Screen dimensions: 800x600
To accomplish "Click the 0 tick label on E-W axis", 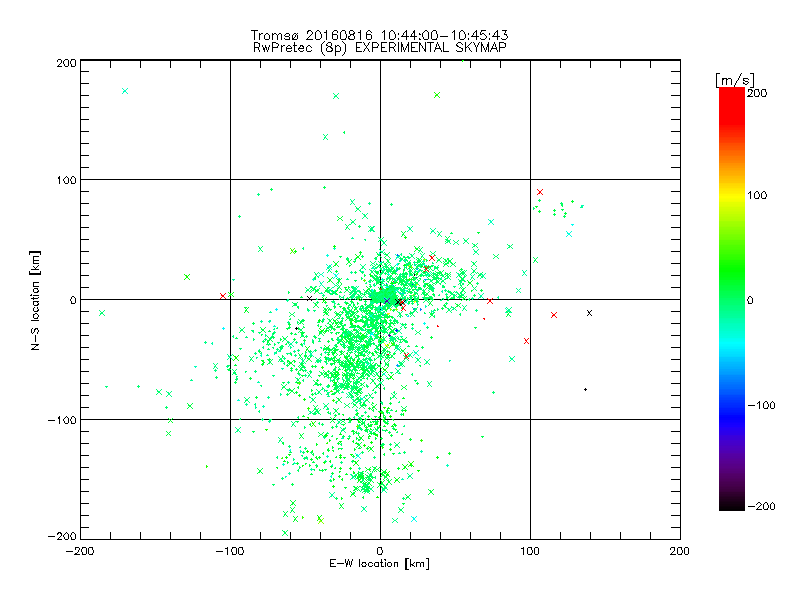I will click(380, 552).
